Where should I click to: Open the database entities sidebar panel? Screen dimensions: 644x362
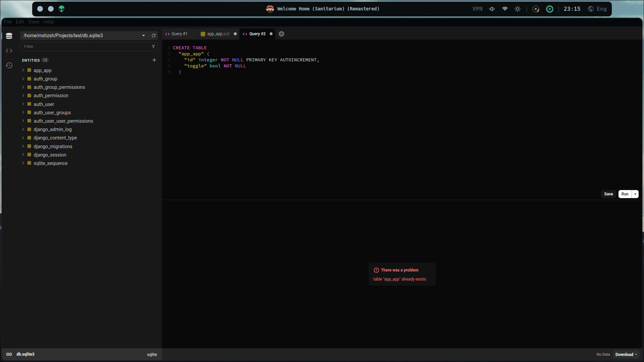click(9, 36)
